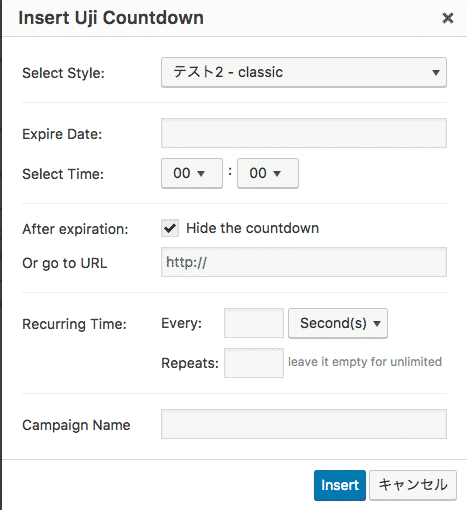This screenshot has width=467, height=510.
Task: Click the blue Insert button
Action: tap(340, 485)
